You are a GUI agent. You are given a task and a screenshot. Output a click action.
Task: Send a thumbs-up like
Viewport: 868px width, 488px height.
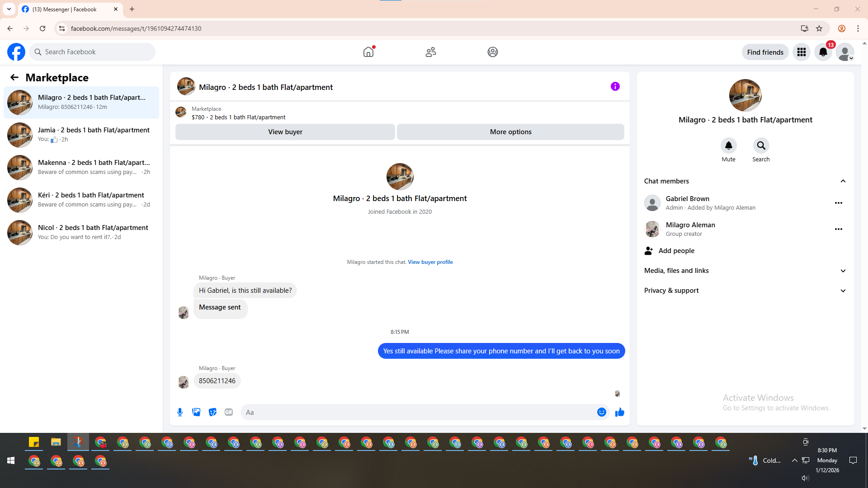(x=620, y=412)
